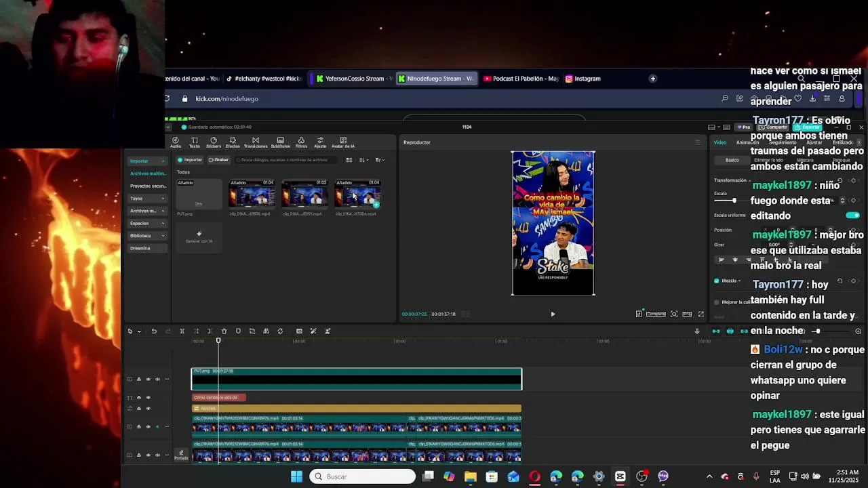Image resolution: width=868 pixels, height=488 pixels.
Task: Select the Básico sub-tab
Action: (x=732, y=160)
